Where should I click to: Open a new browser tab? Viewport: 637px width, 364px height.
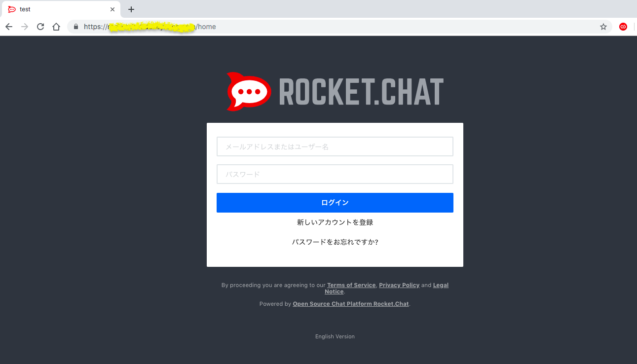point(131,9)
